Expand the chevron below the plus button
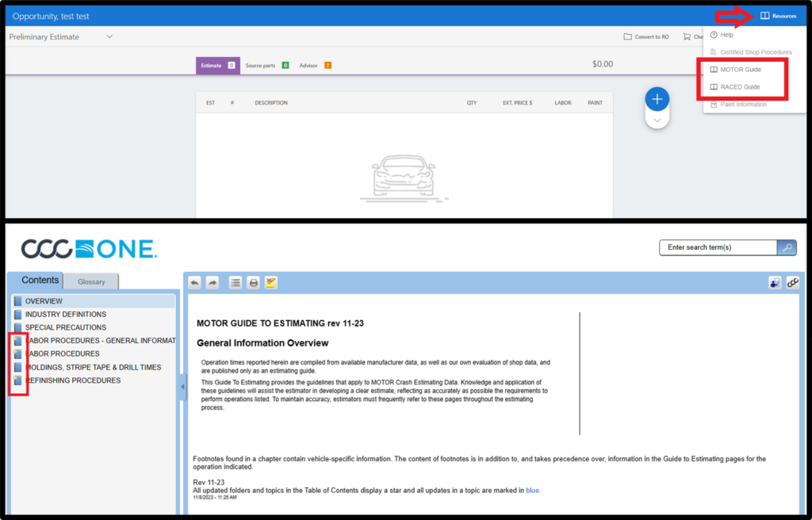Screen dimensions: 812x520 point(657,120)
